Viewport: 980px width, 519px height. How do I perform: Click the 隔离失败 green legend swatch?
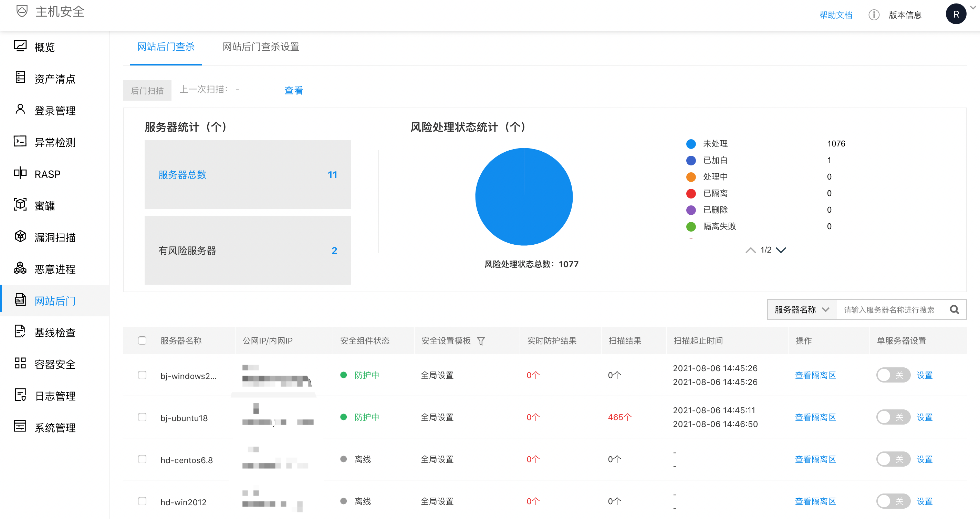pos(691,226)
